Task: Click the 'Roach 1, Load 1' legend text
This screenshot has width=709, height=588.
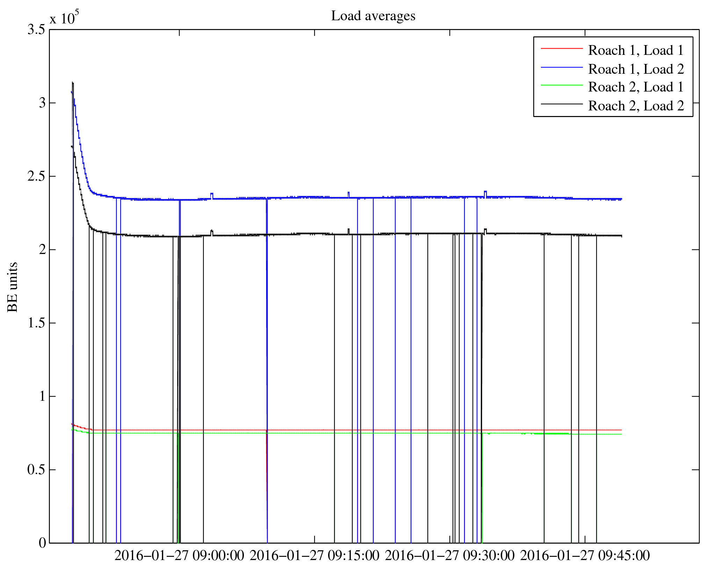Action: (x=636, y=50)
